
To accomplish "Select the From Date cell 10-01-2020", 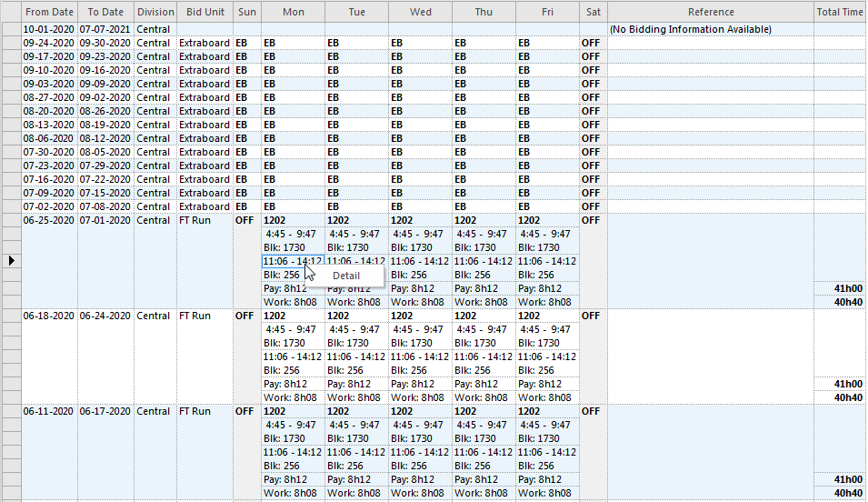I will coord(49,29).
